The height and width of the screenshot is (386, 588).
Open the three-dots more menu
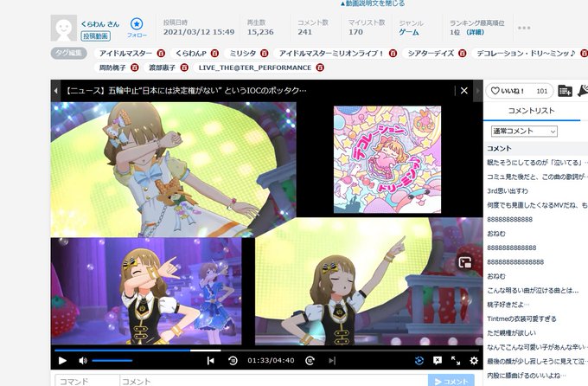click(524, 28)
